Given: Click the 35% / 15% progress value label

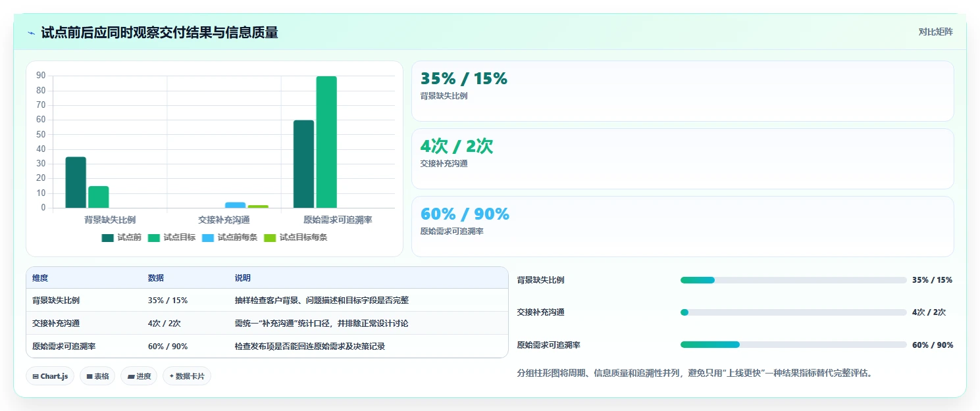Looking at the screenshot, I should 933,280.
